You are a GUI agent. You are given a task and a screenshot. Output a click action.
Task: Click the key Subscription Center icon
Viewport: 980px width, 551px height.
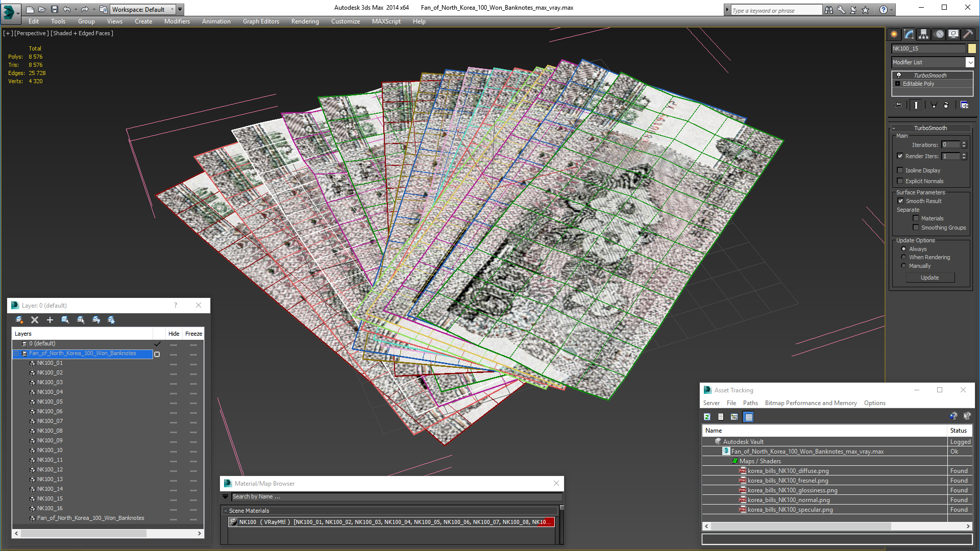(x=841, y=10)
